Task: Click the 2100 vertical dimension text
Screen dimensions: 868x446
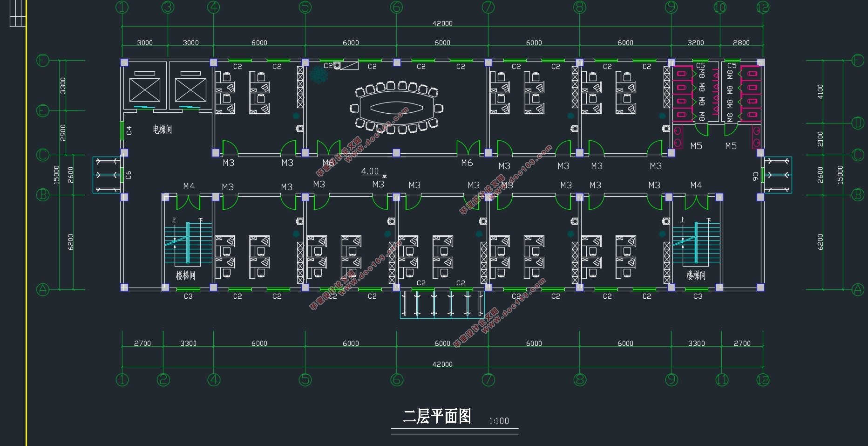Action: (821, 139)
